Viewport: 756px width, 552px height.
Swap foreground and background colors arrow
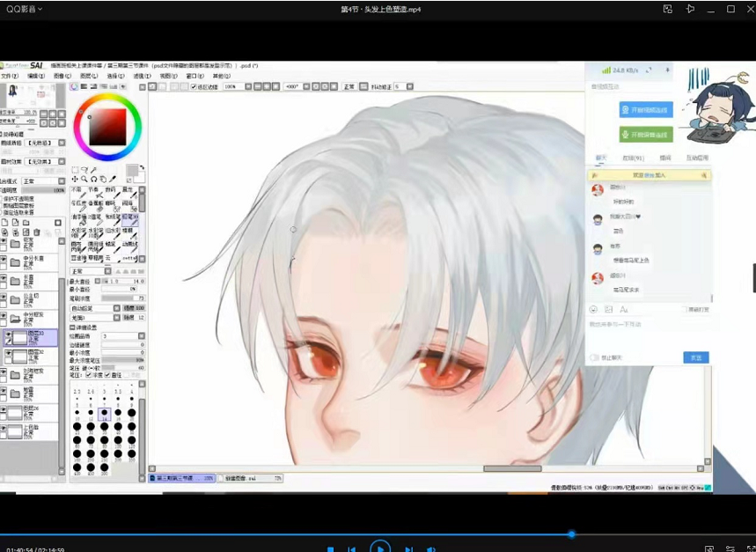point(142,168)
